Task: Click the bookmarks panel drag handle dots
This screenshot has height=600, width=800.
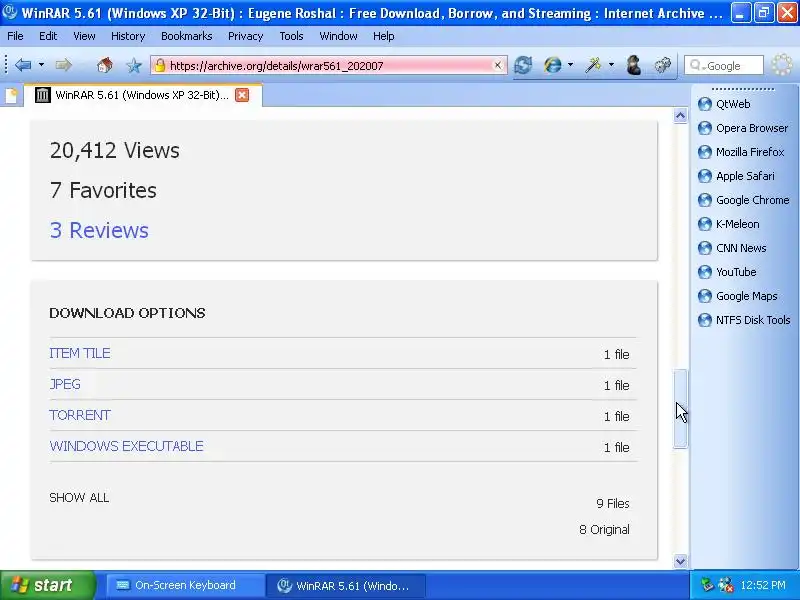Action: tap(742, 89)
